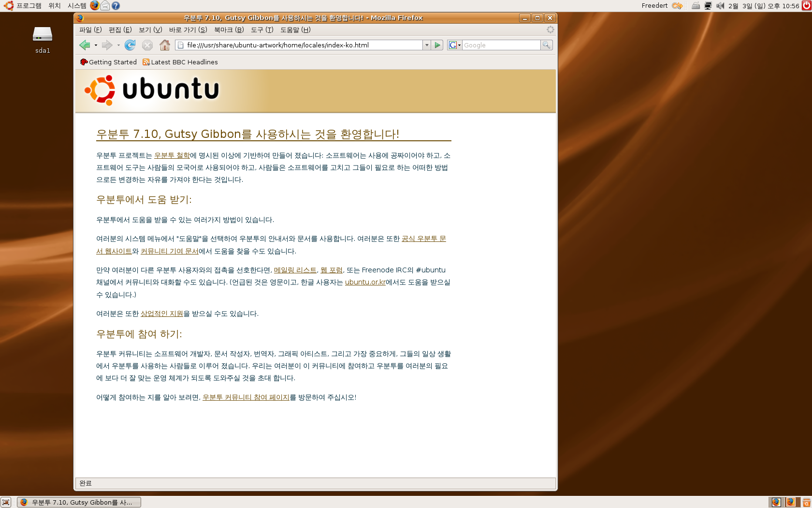This screenshot has width=812, height=508.
Task: Follow the 웹 포럼 link
Action: click(x=332, y=270)
